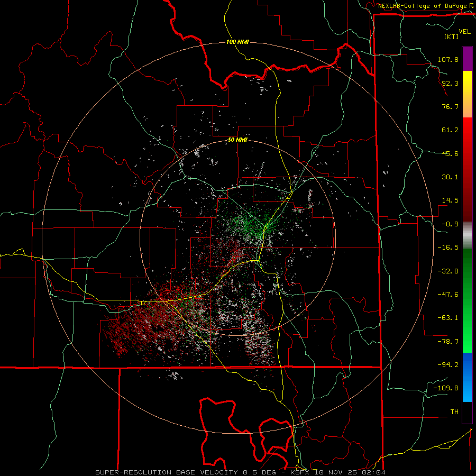Click the -32.0 velocity scale value

tap(448, 271)
